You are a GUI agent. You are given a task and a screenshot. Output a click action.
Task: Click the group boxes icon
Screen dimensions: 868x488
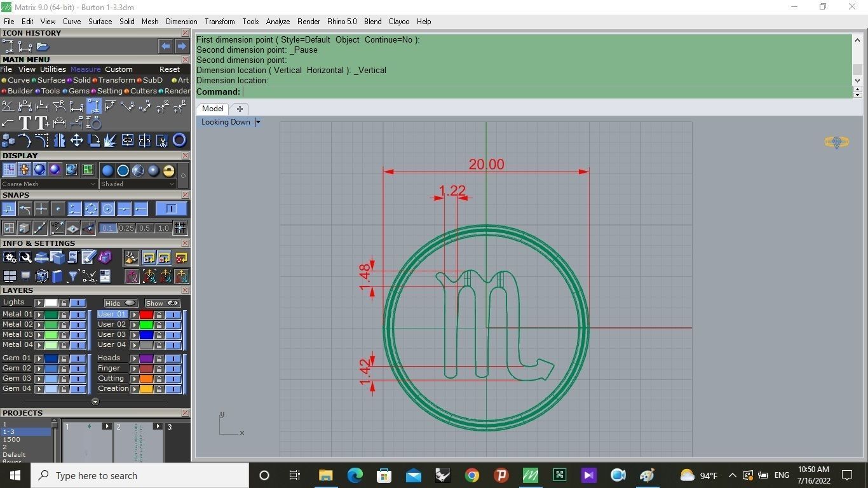coord(8,140)
